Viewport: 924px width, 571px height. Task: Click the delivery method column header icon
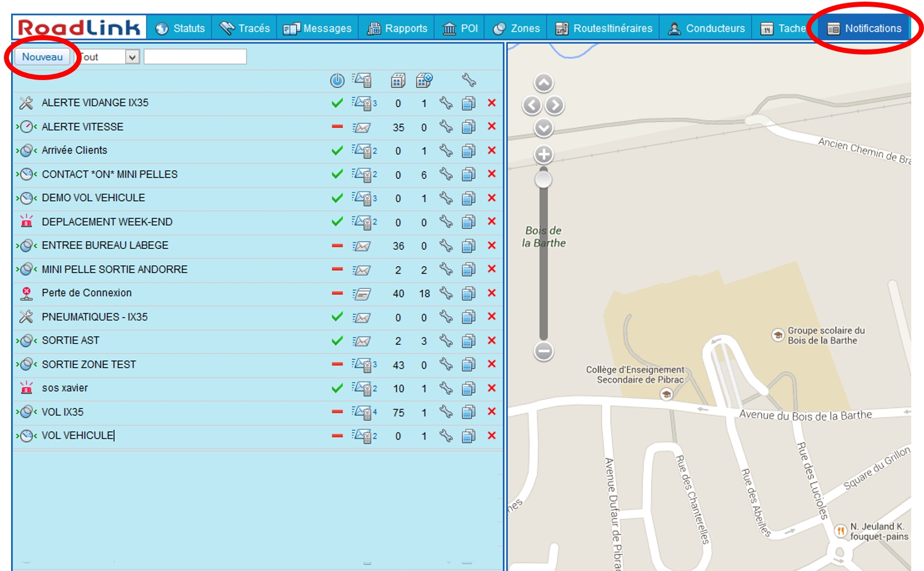[362, 81]
